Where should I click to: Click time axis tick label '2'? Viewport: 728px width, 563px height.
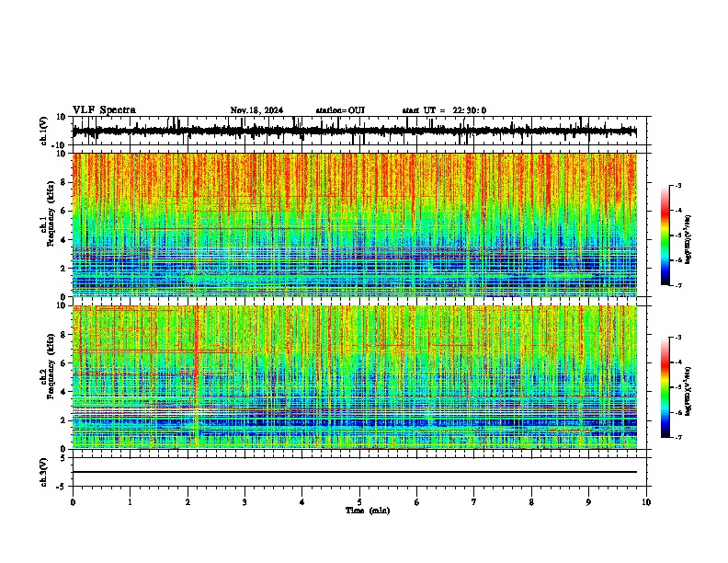click(188, 502)
